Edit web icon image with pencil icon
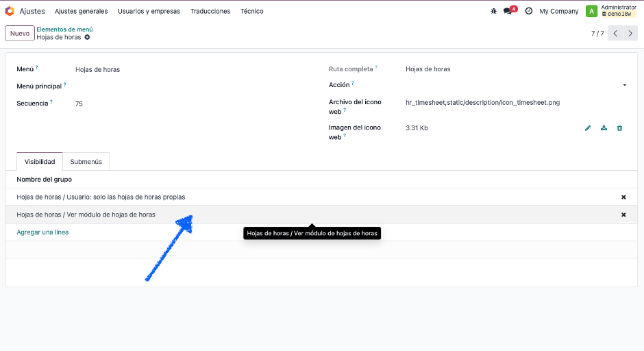Screen dimensions: 644x351 (x=588, y=128)
